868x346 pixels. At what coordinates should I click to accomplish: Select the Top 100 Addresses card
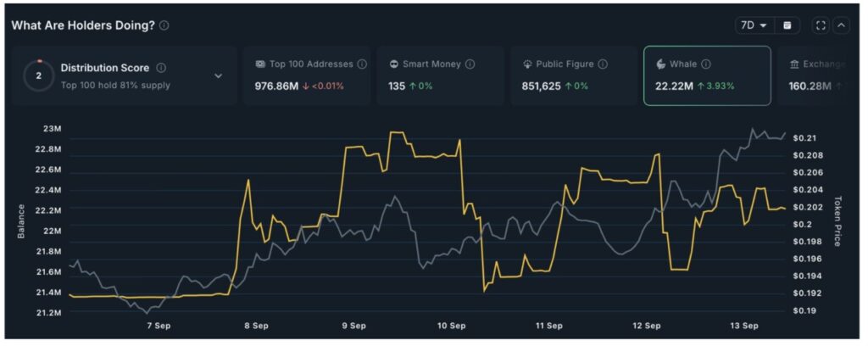(x=307, y=75)
